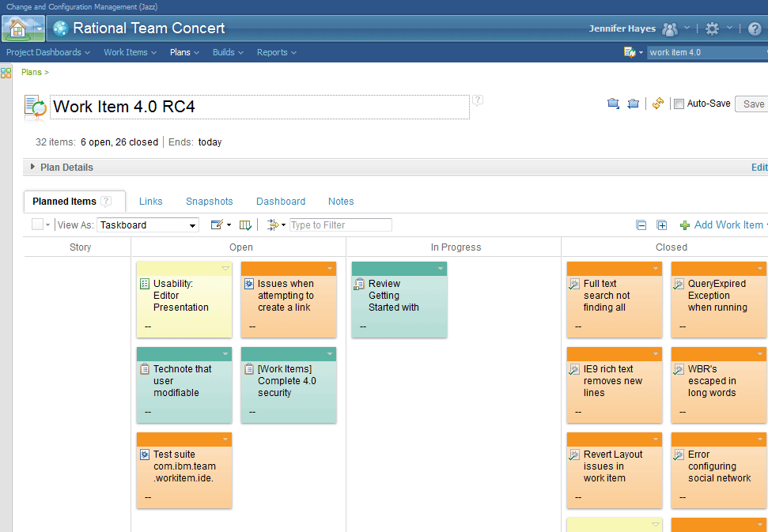This screenshot has height=532, width=768.
Task: Click the Save button
Action: click(753, 104)
